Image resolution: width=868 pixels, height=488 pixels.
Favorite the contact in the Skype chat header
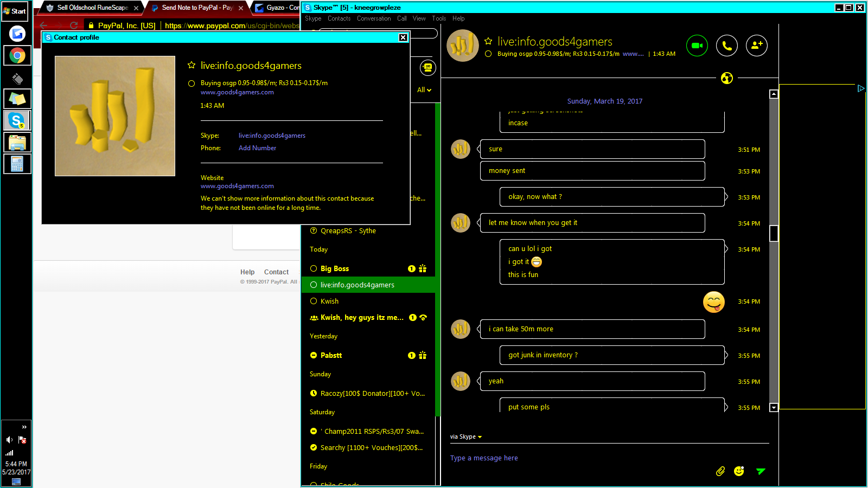point(488,41)
